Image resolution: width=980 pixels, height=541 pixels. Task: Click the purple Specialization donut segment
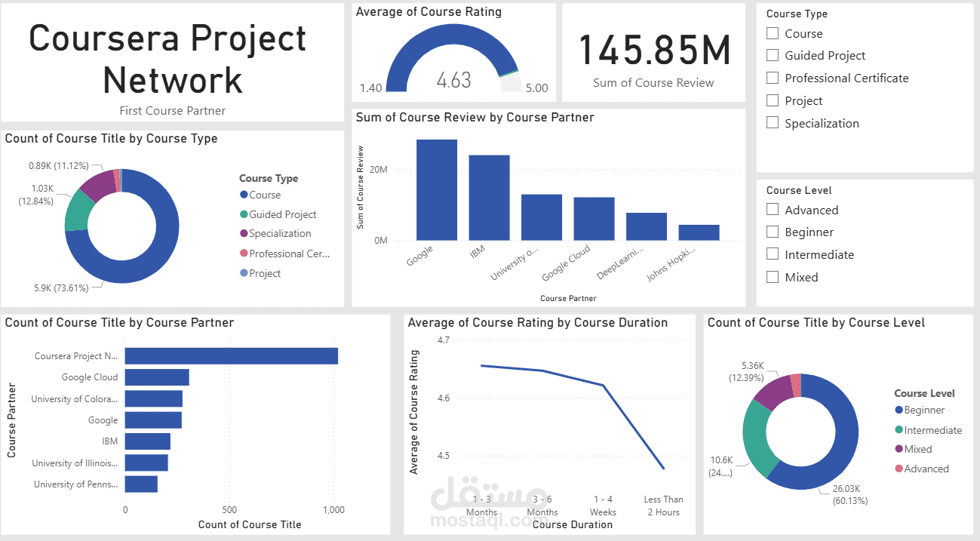pyautogui.click(x=98, y=185)
